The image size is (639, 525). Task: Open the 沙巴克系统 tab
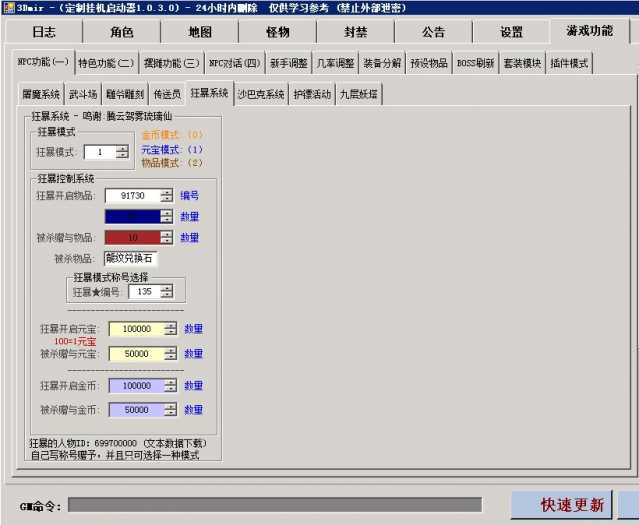(x=261, y=95)
